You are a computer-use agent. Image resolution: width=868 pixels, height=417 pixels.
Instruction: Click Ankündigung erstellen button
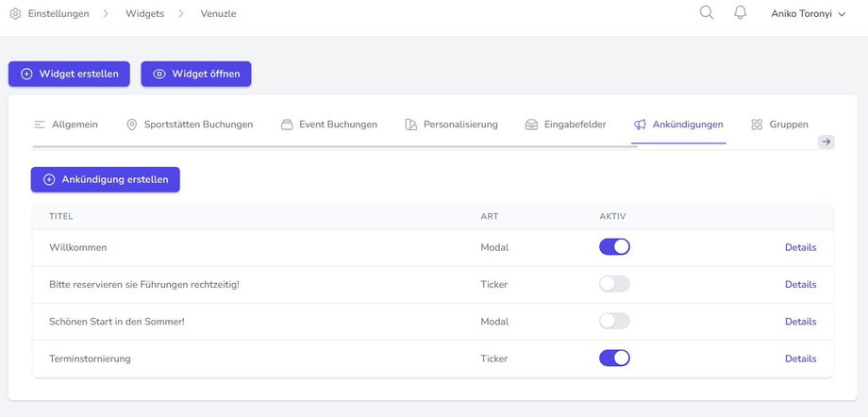pos(105,179)
